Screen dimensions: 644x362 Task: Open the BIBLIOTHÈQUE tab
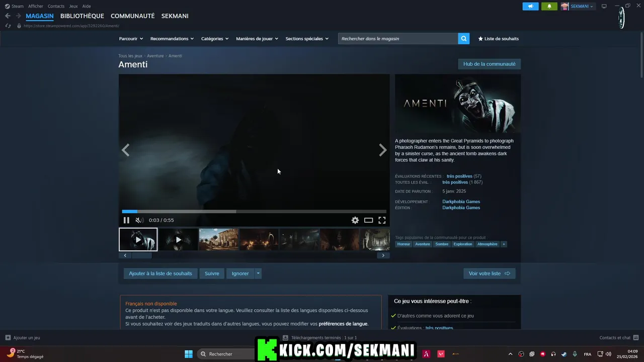(x=82, y=16)
